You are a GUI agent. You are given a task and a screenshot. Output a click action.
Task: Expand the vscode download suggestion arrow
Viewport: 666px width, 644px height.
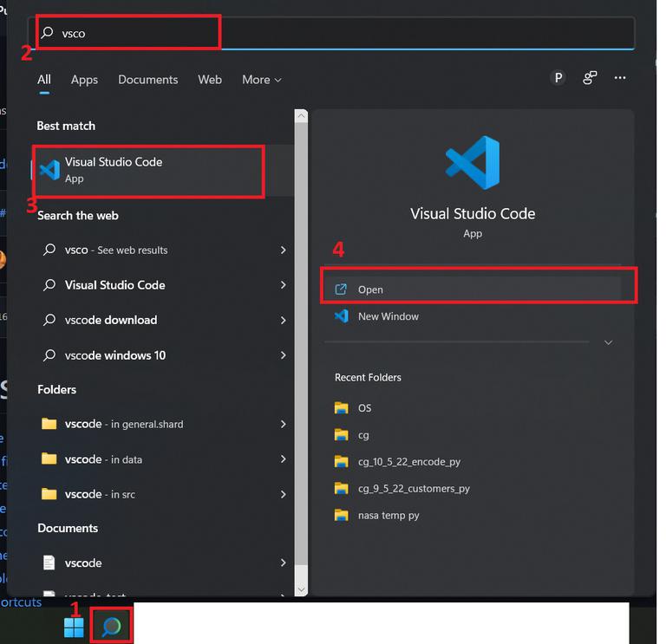283,321
